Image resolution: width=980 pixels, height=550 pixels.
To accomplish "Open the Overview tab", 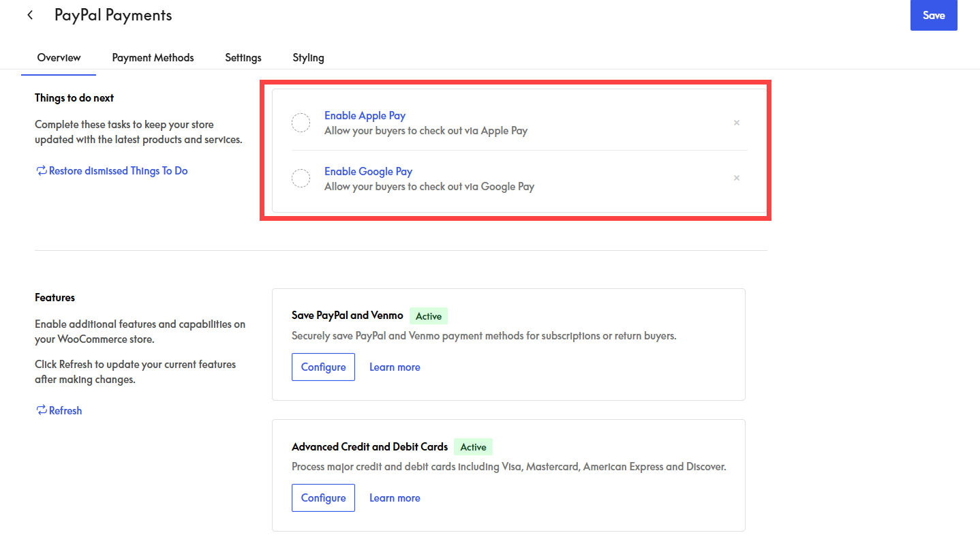I will tap(59, 58).
